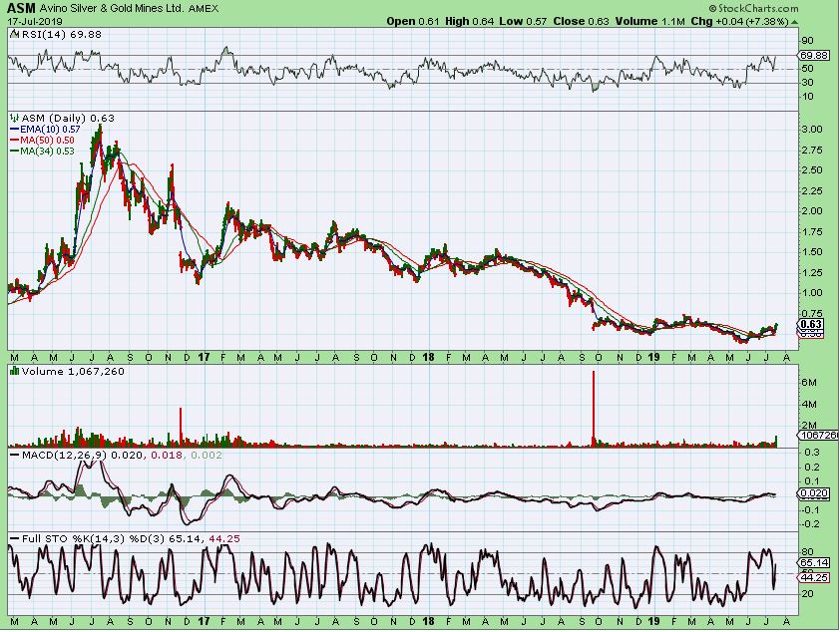Click the High 0.64 value

[x=469, y=21]
